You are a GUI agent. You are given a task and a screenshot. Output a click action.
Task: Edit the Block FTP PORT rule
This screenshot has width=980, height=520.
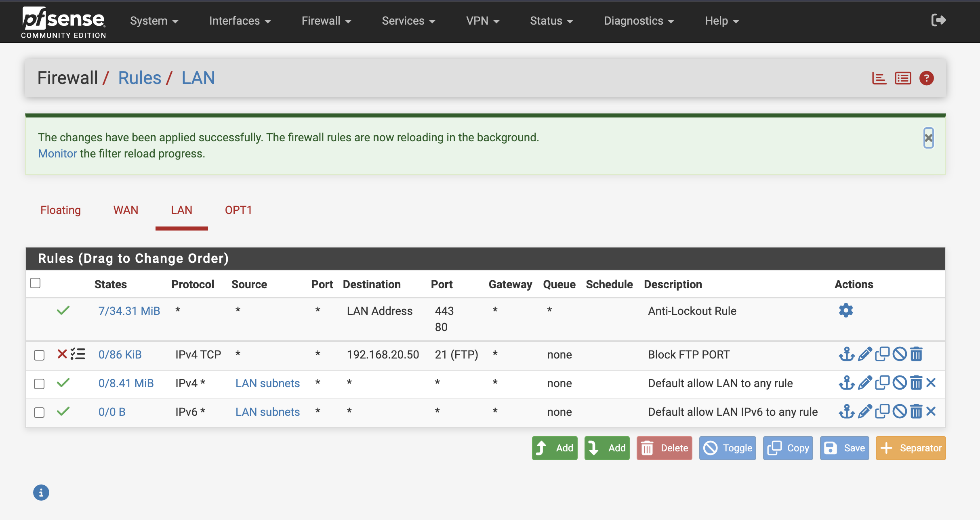[864, 354]
